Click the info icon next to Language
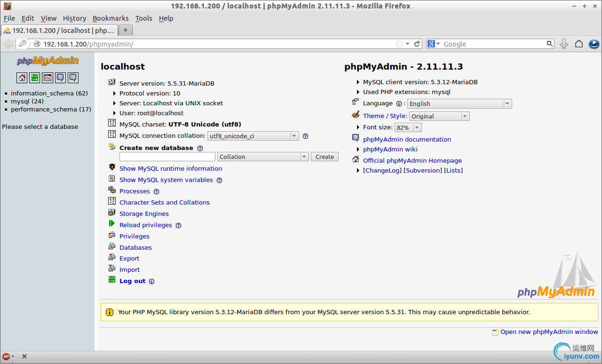The image size is (602, 364). (x=399, y=104)
